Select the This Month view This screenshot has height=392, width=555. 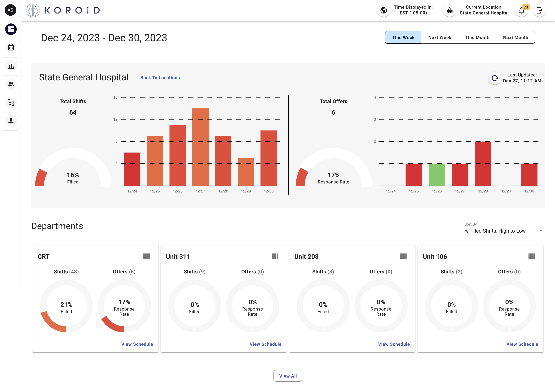pyautogui.click(x=477, y=37)
